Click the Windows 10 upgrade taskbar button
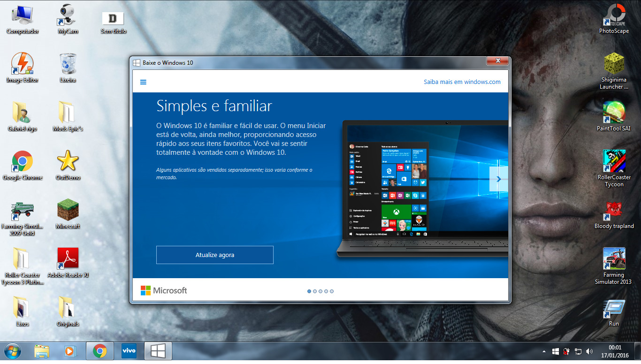 click(x=158, y=351)
